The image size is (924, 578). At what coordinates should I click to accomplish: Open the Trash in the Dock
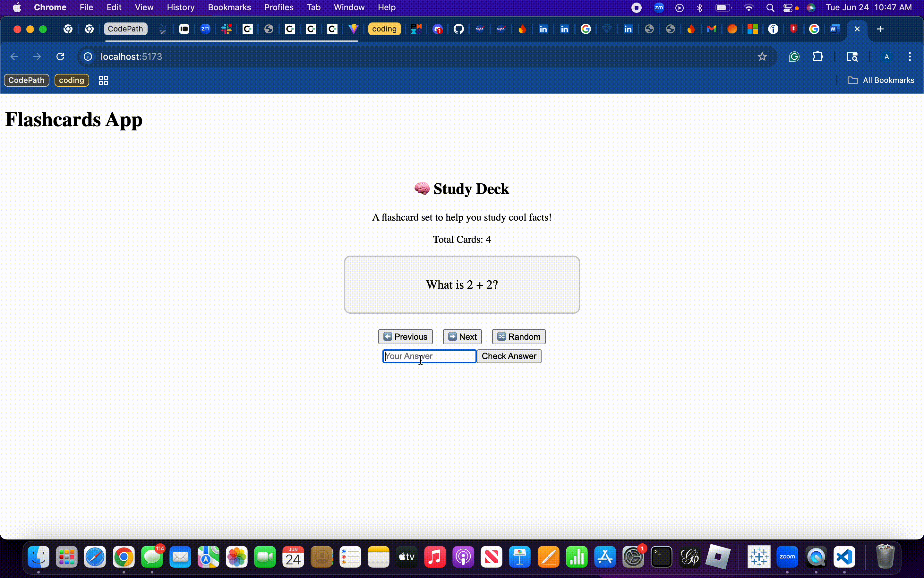[885, 556]
